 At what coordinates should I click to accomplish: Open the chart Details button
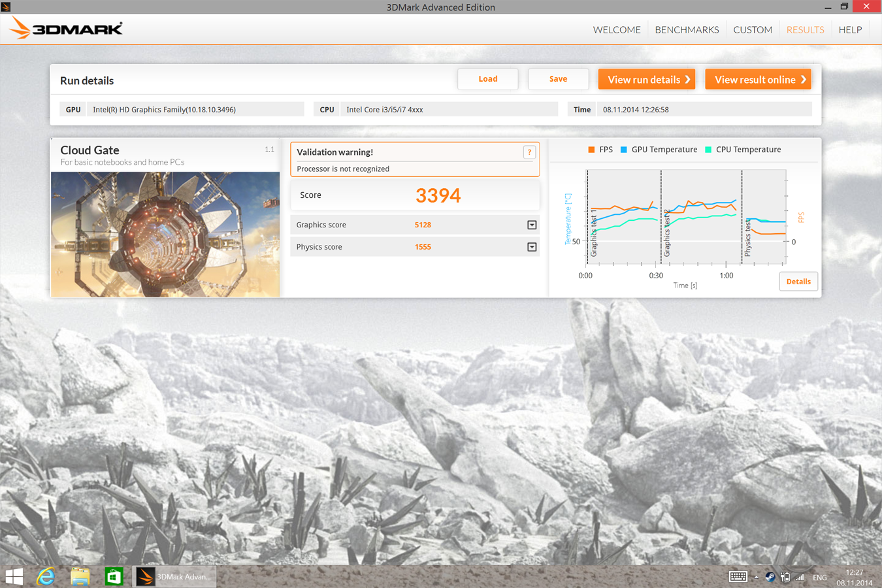798,282
